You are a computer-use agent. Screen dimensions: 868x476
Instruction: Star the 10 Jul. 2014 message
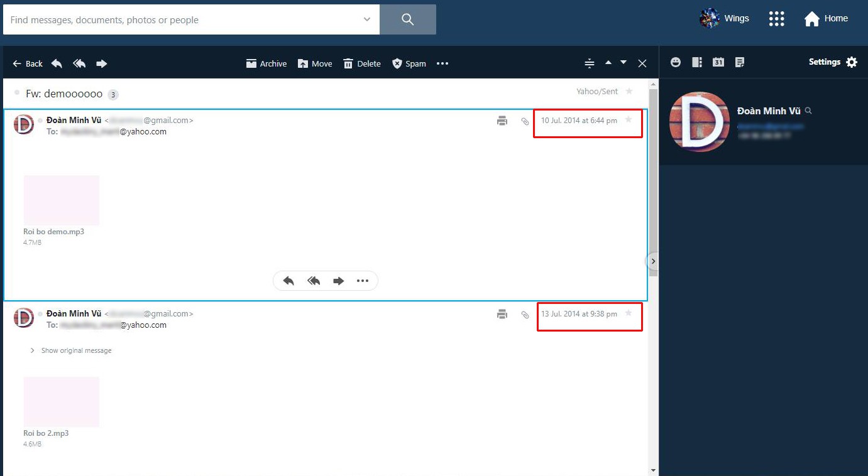[629, 120]
